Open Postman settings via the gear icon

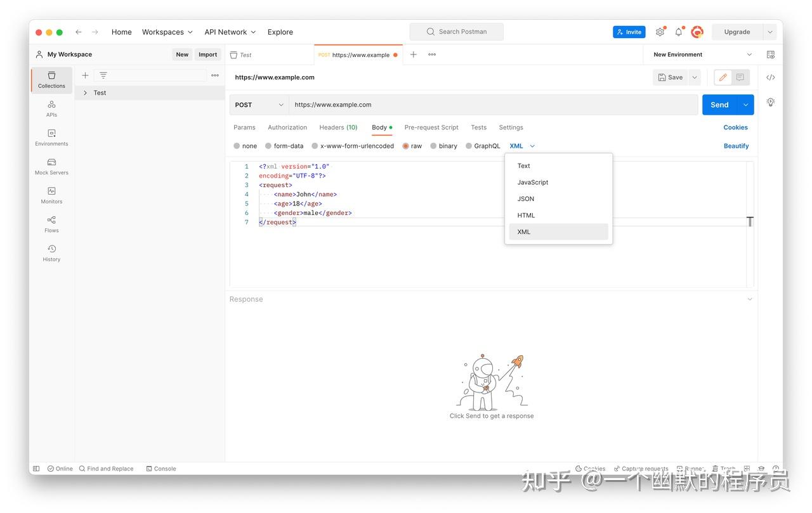(x=660, y=32)
